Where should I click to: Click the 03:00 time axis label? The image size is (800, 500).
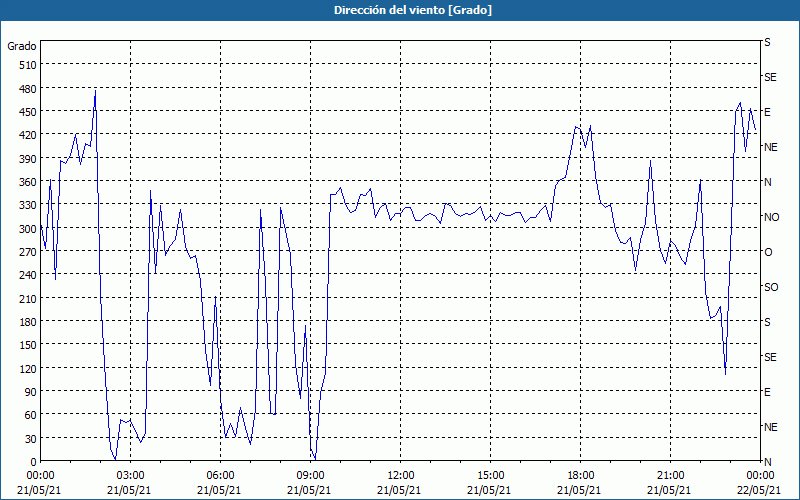[x=131, y=476]
